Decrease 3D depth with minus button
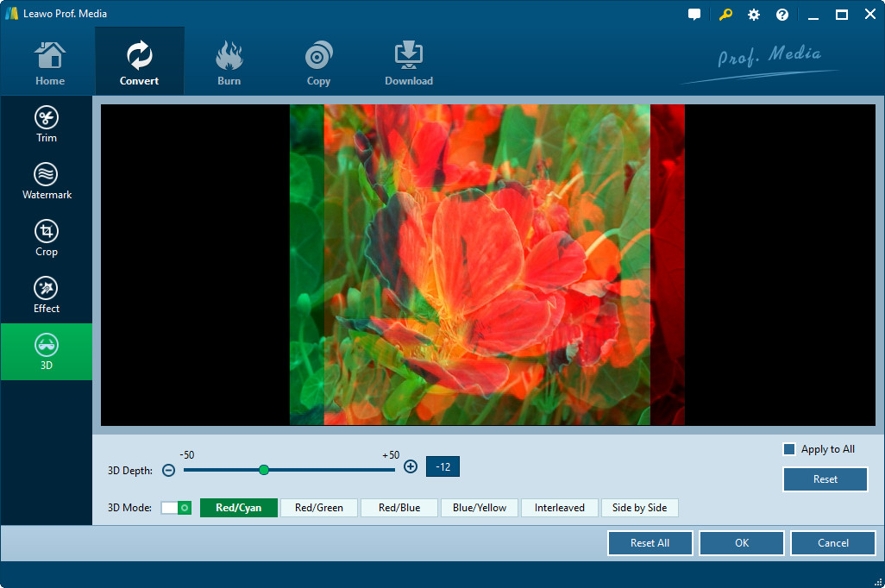Screen dimensions: 885x588 [x=169, y=470]
